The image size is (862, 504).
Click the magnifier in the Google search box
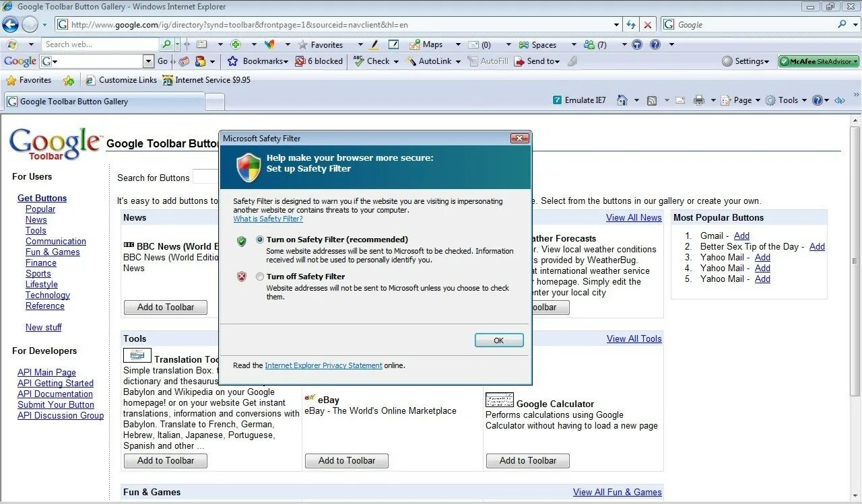(x=842, y=24)
